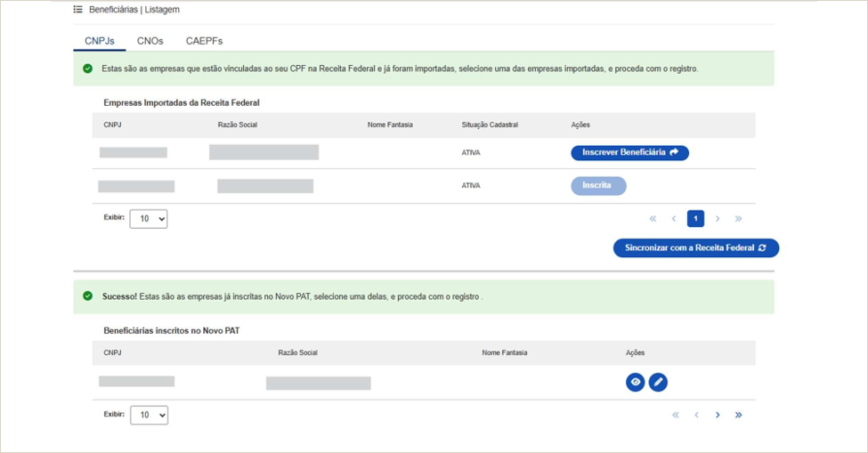Click ATIVA status in the Inscrita row
Screen dimensions: 868x453
coord(471,186)
